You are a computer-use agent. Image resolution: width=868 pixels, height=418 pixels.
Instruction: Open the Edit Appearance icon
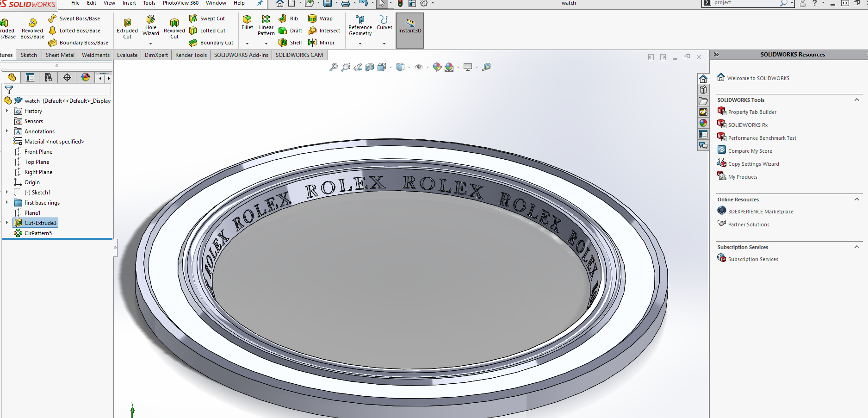(437, 68)
